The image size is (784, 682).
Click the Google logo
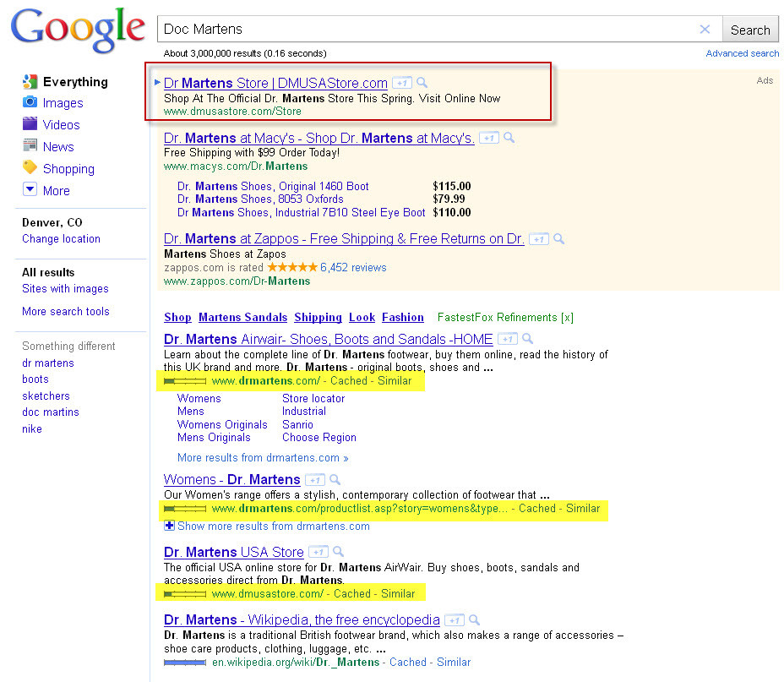click(78, 30)
